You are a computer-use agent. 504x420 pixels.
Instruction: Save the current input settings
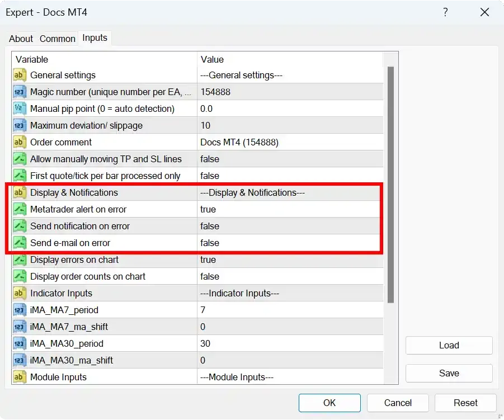(449, 373)
